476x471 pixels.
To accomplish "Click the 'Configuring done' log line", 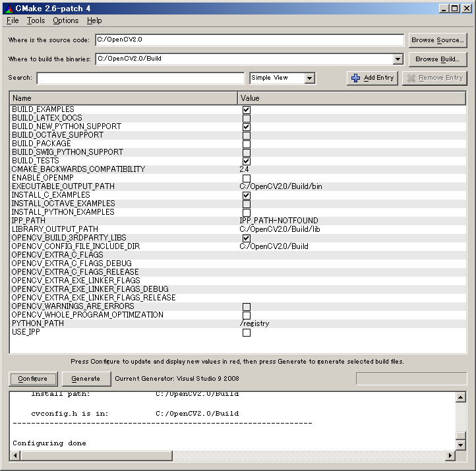I will pyautogui.click(x=49, y=443).
